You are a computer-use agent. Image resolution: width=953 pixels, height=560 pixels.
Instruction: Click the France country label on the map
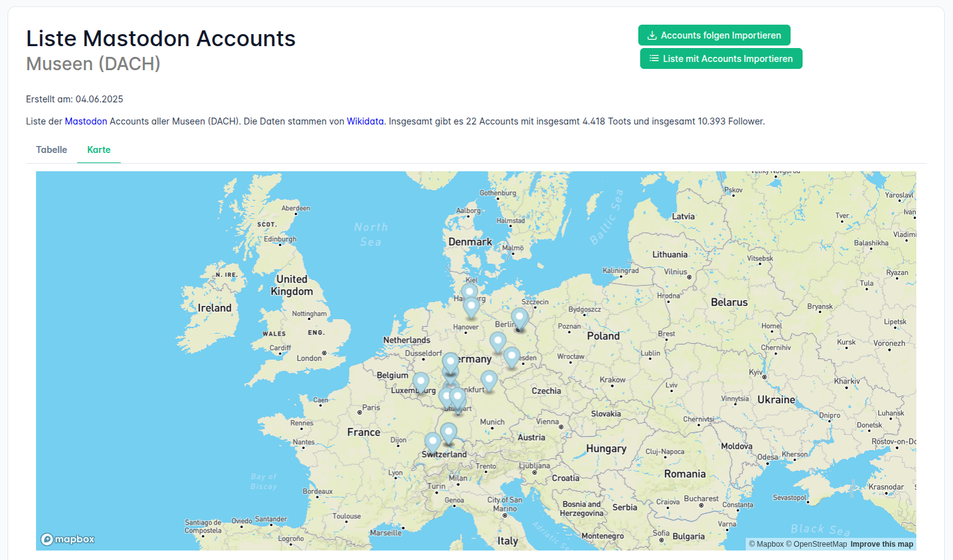coord(363,432)
